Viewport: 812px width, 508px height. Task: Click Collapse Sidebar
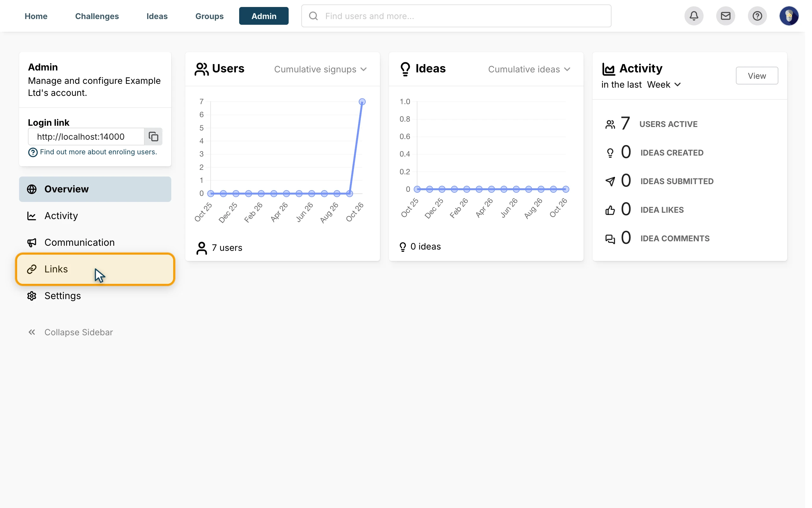tap(79, 332)
